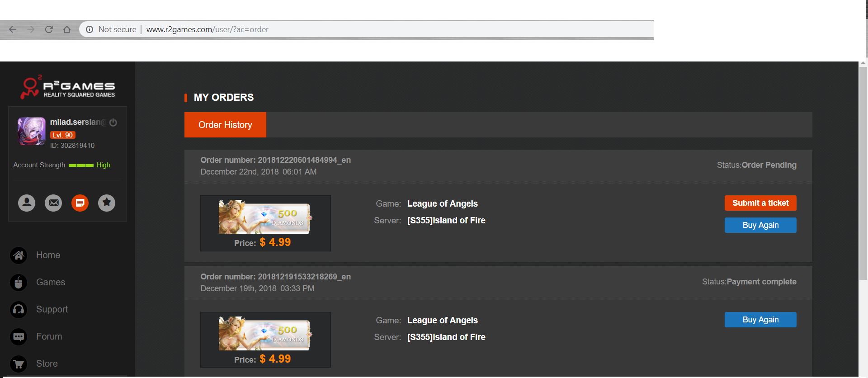Open the profile icon in the sidebar
This screenshot has width=868, height=378.
[x=27, y=203]
